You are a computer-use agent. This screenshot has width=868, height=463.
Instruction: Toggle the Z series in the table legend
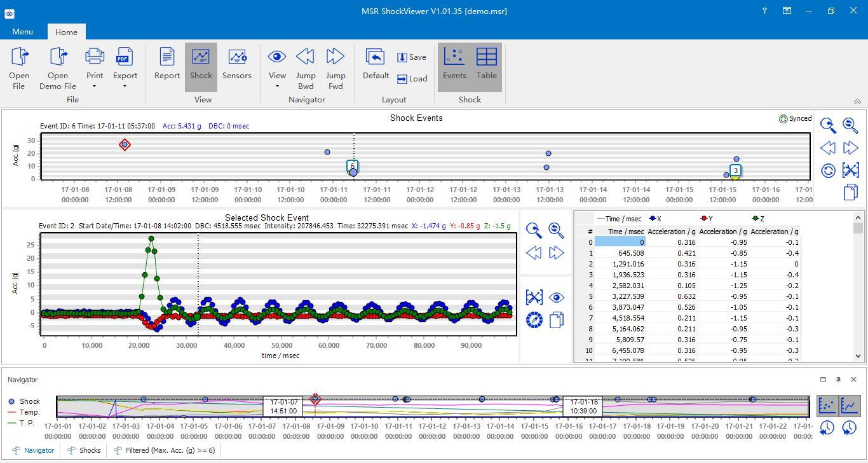coord(757,219)
